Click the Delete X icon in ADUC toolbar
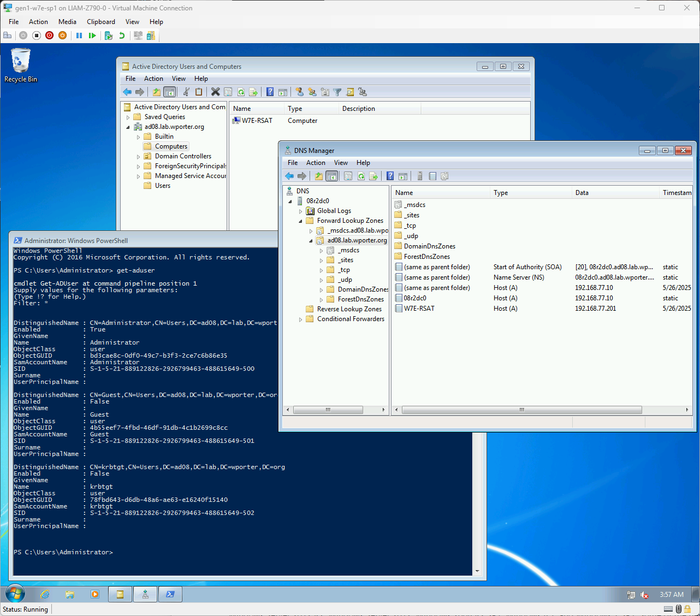The height and width of the screenshot is (616, 700). pos(215,92)
